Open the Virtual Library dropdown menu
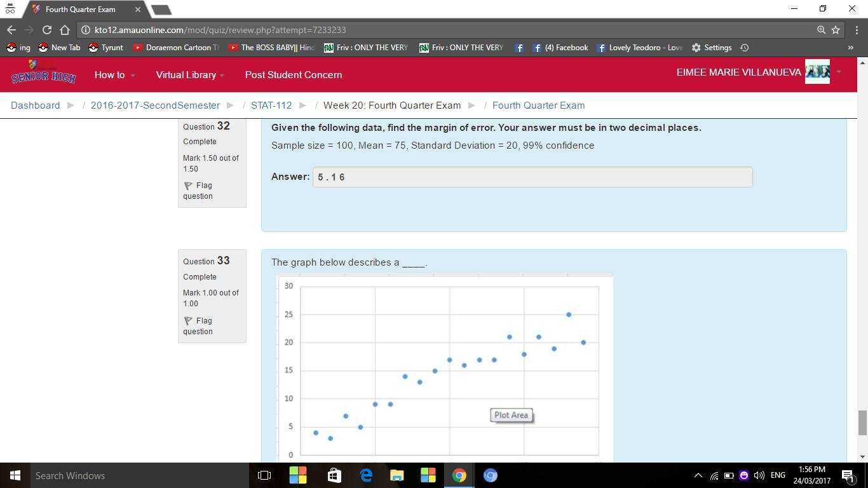Image resolution: width=868 pixels, height=488 pixels. (190, 74)
